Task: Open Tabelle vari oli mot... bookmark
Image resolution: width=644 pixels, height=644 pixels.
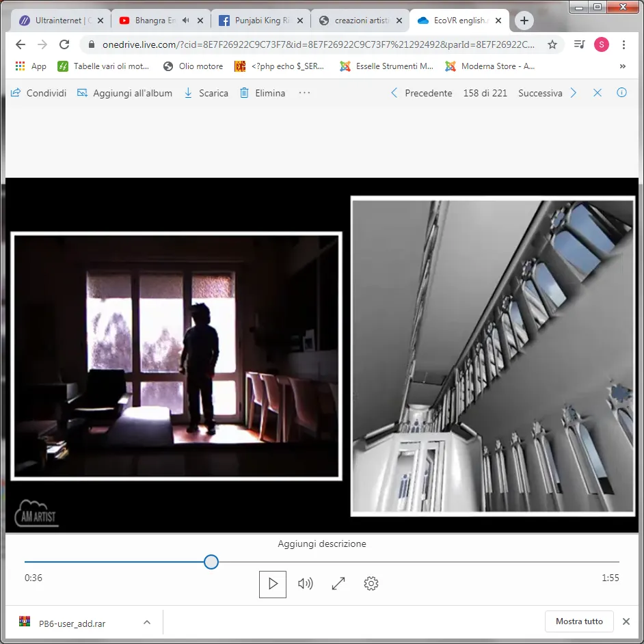Action: tap(103, 66)
